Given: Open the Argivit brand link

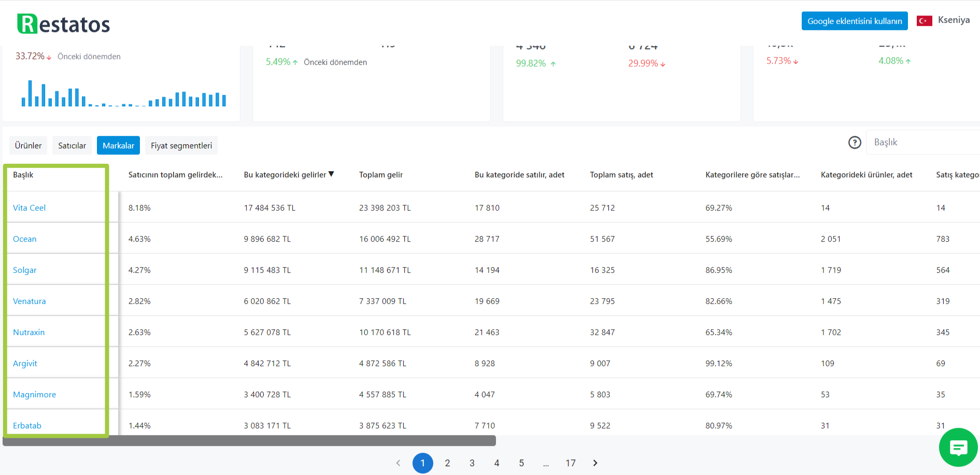Looking at the screenshot, I should pyautogui.click(x=25, y=363).
